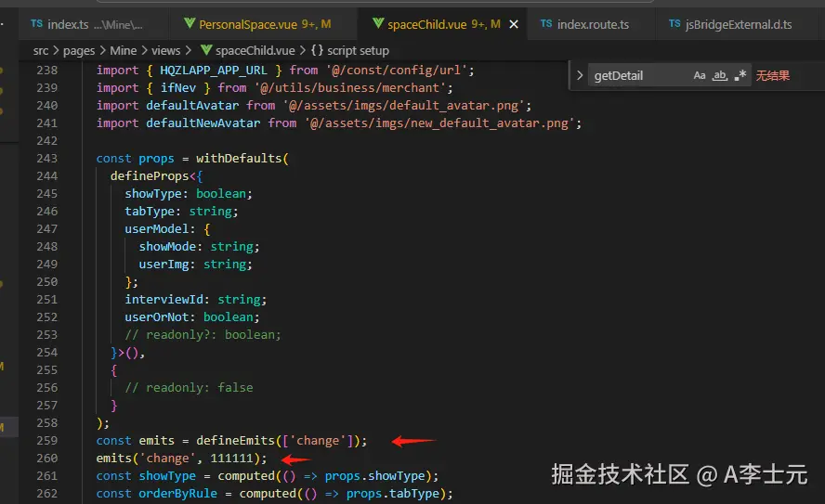Click TS icon on jsBridgeExternal.d.ts tab
825x504 pixels.
[x=674, y=23]
